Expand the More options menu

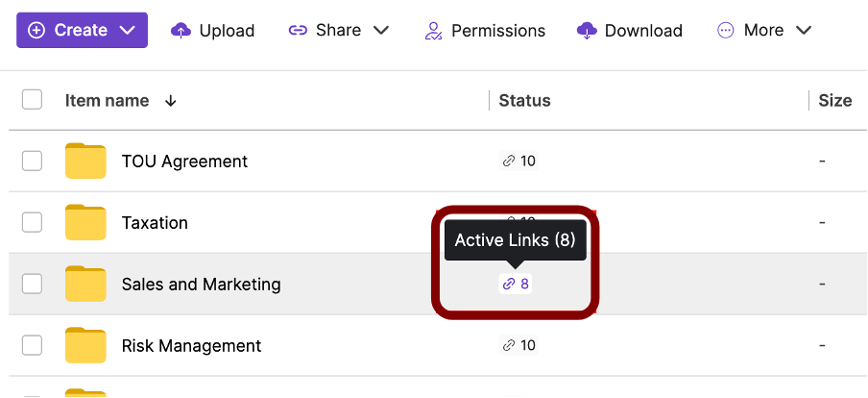[x=764, y=31]
